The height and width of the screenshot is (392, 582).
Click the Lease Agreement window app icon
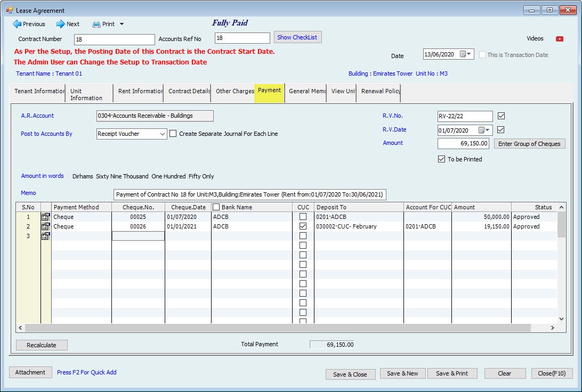[x=9, y=10]
